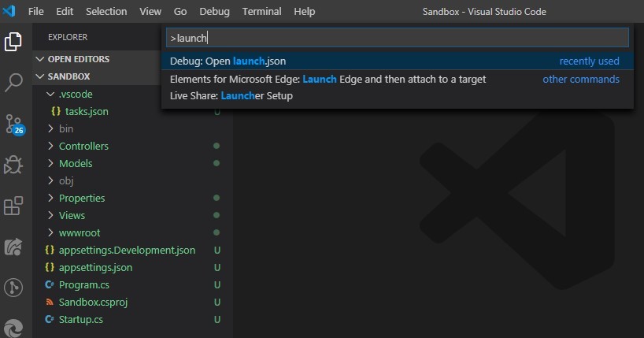Select Debug: Open launch.json command
Viewport: 644px width, 338px height.
pyautogui.click(x=397, y=61)
